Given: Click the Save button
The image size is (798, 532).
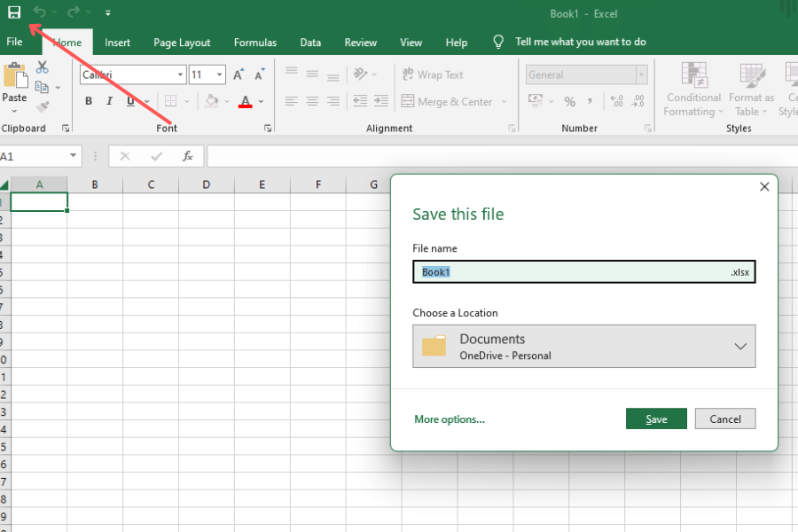Looking at the screenshot, I should (656, 419).
